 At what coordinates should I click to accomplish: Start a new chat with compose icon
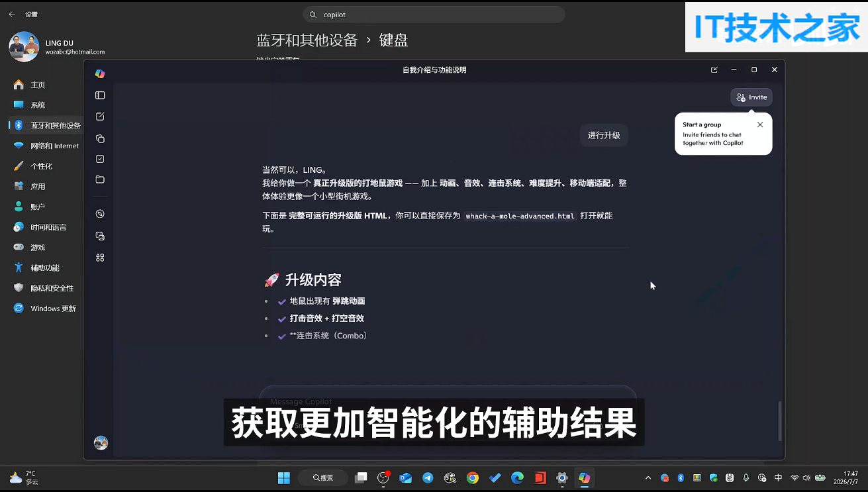pos(100,117)
